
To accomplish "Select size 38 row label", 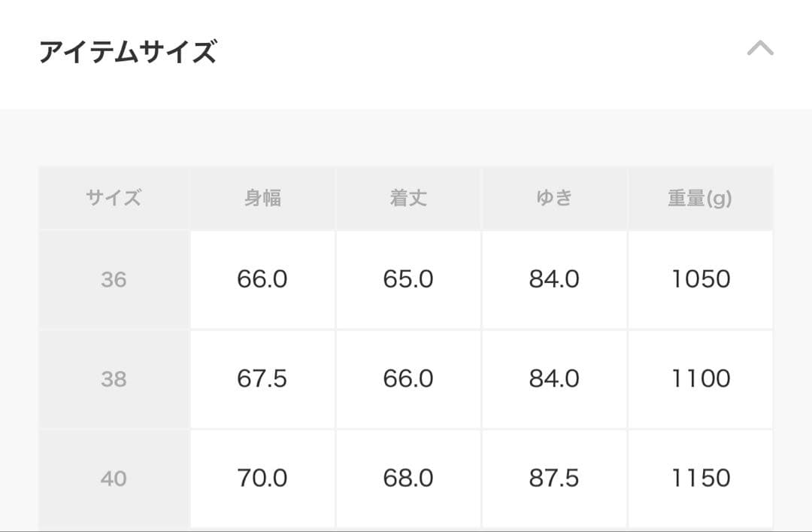I will coord(113,378).
